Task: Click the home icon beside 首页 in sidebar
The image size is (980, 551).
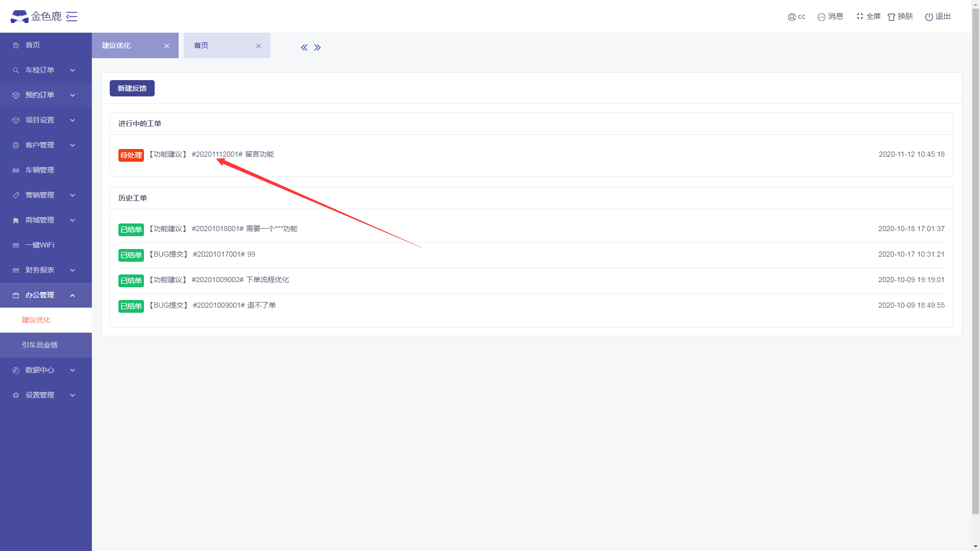Action: pyautogui.click(x=16, y=45)
